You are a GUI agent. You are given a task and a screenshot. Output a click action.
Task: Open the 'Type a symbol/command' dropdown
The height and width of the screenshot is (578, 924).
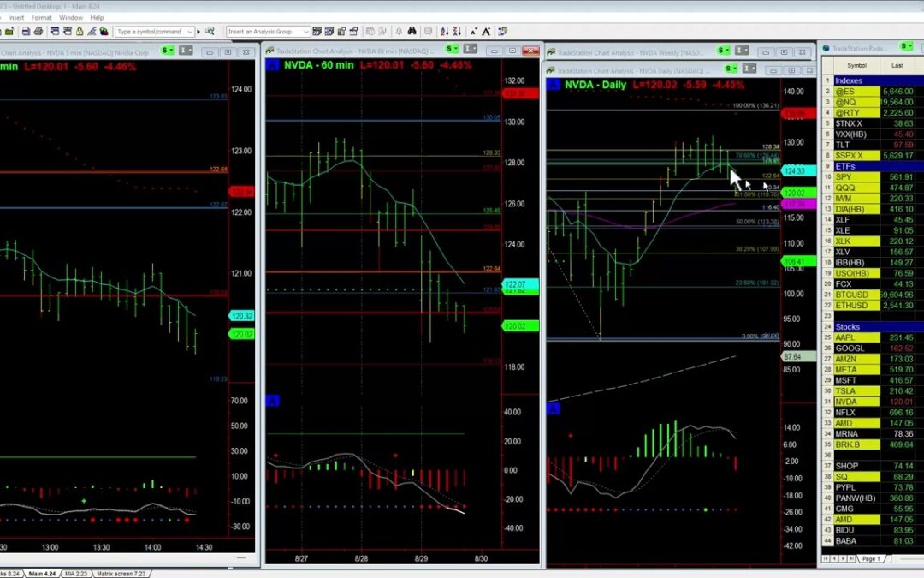click(x=190, y=32)
